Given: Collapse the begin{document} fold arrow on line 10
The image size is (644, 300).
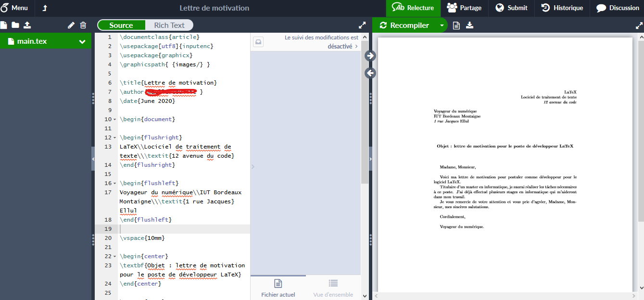Looking at the screenshot, I should coord(115,119).
